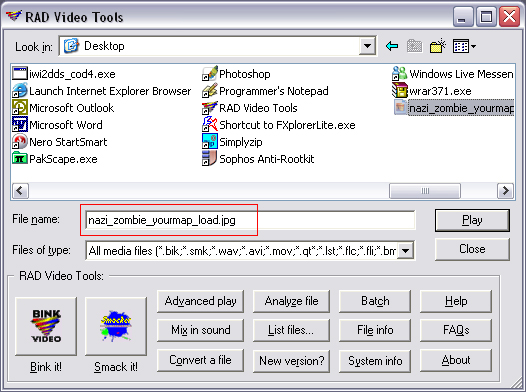The width and height of the screenshot is (526, 392).
Task: Click the Bink Video logo button
Action: (46, 326)
